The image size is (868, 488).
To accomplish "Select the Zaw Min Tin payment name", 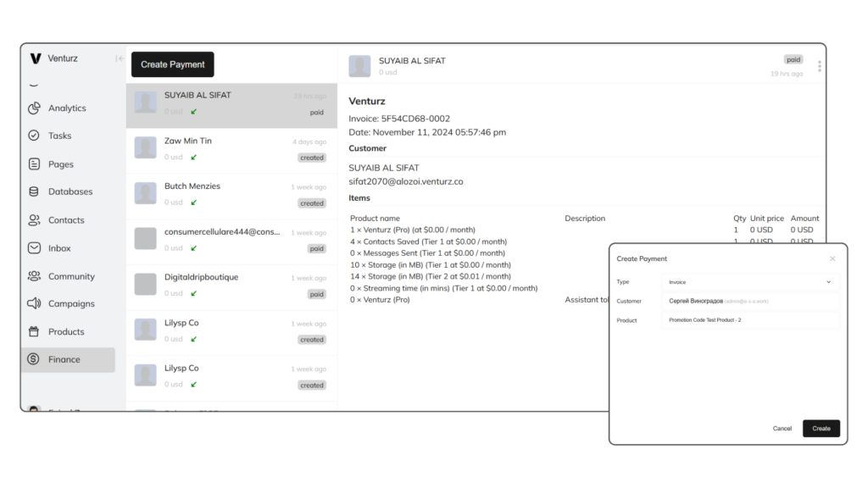I will click(187, 141).
